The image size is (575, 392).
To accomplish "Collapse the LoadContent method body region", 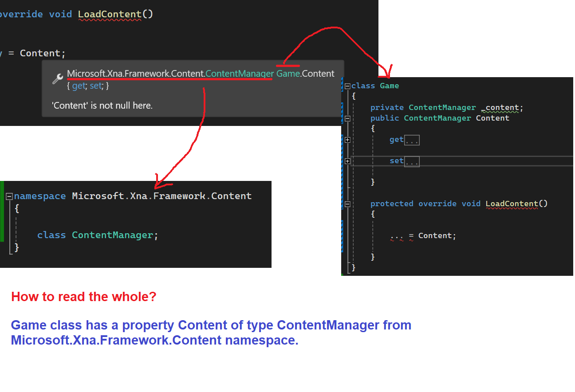I will [347, 204].
